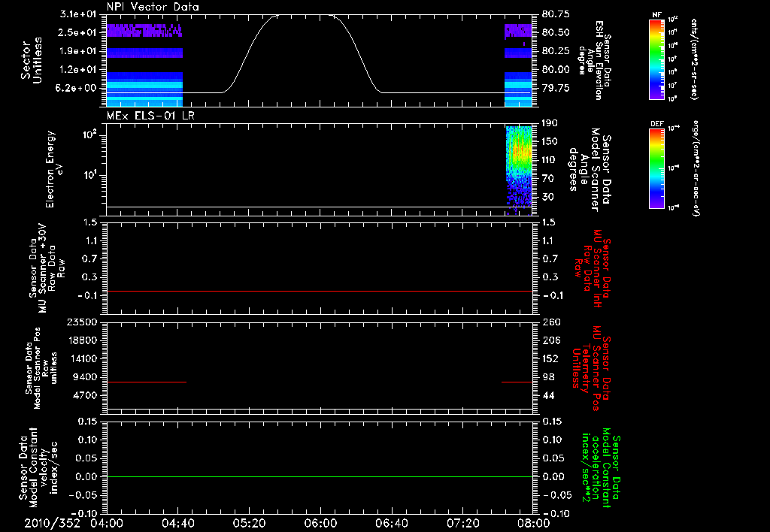Click the 06:00 time axis label
Viewport: 770px width, 532px height.
pos(320,523)
